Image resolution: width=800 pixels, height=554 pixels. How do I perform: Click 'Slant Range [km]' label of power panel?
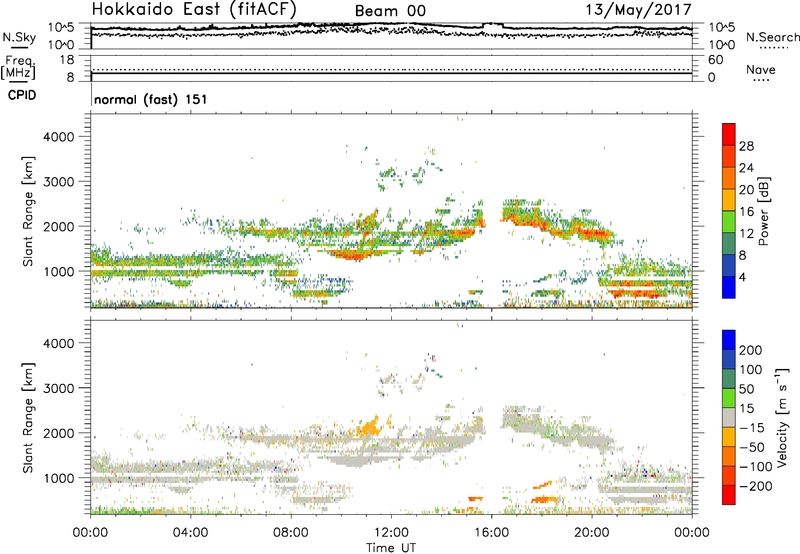[x=28, y=211]
